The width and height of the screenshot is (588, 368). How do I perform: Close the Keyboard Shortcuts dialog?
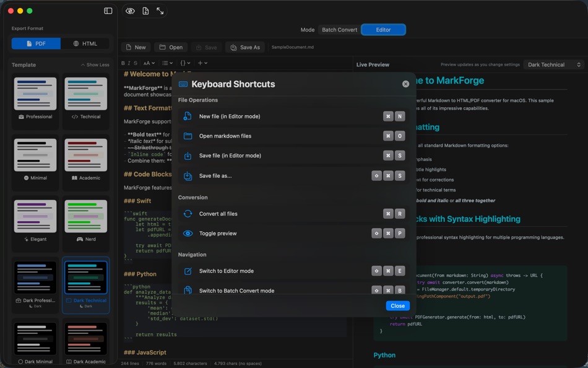pos(397,305)
